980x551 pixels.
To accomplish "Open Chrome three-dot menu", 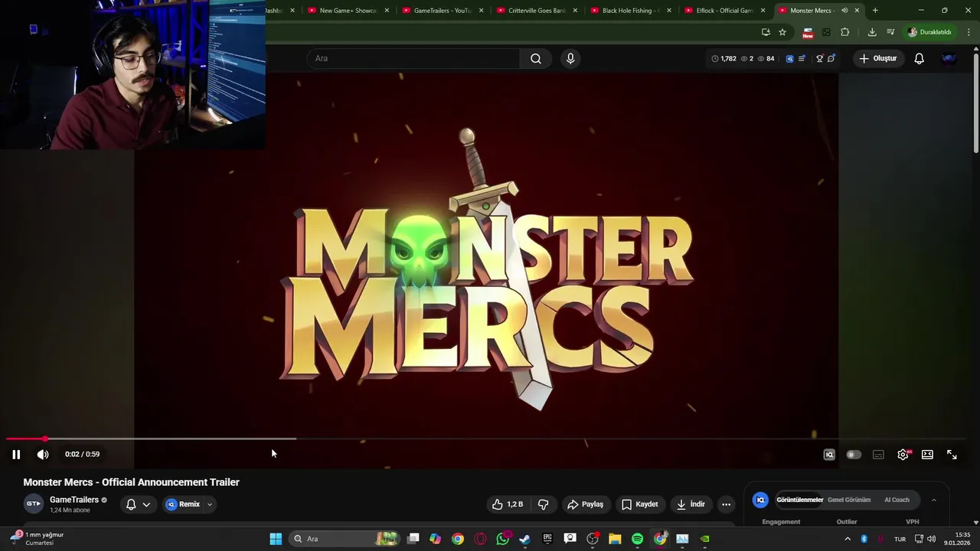I will tap(969, 32).
